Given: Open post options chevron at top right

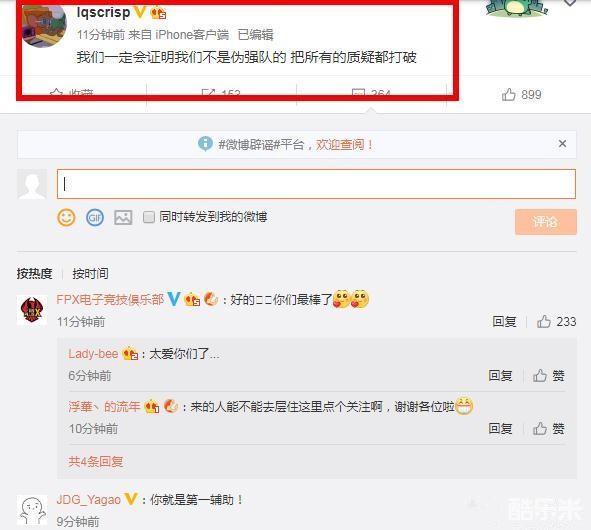Looking at the screenshot, I should coord(570,3).
